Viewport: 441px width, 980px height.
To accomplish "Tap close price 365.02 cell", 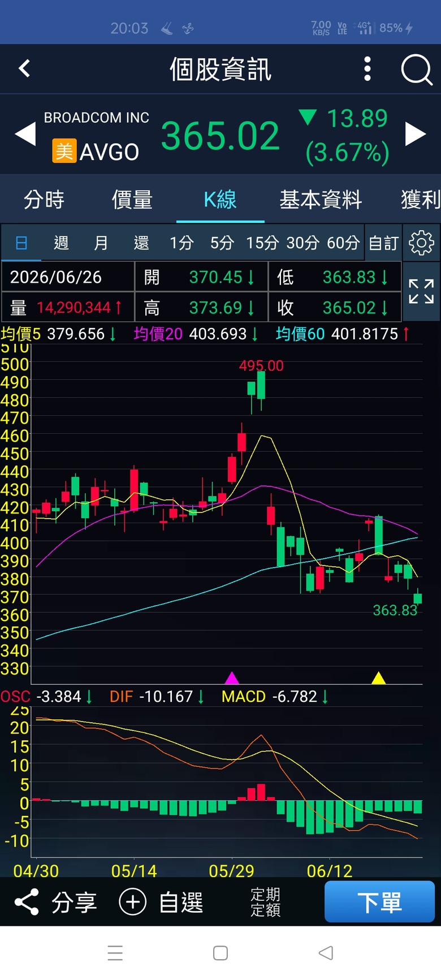I will (335, 308).
